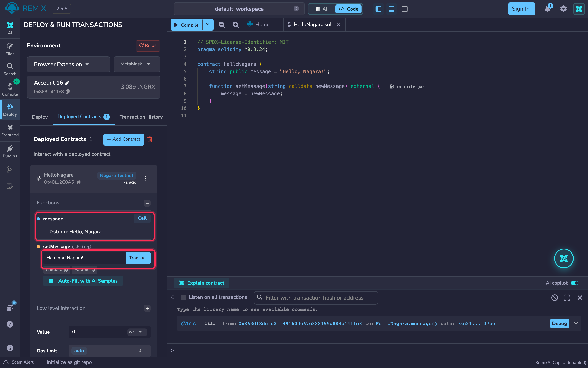Open the Frontend plugin icon
The height and width of the screenshot is (368, 588).
click(x=10, y=130)
